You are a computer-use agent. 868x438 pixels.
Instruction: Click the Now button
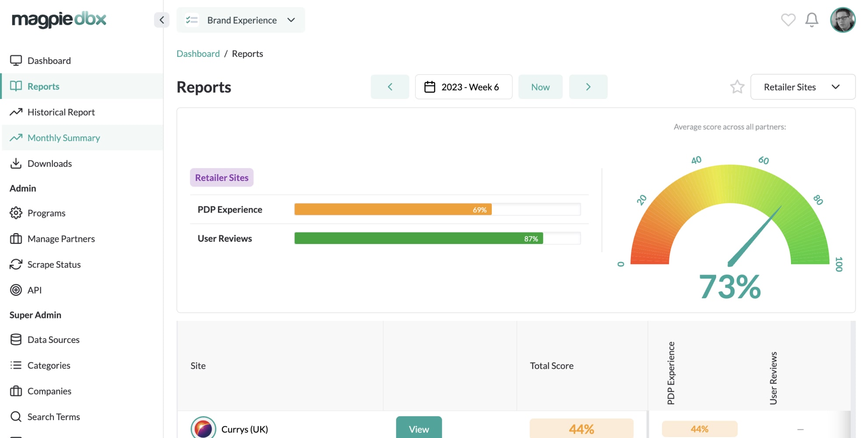[x=540, y=87]
